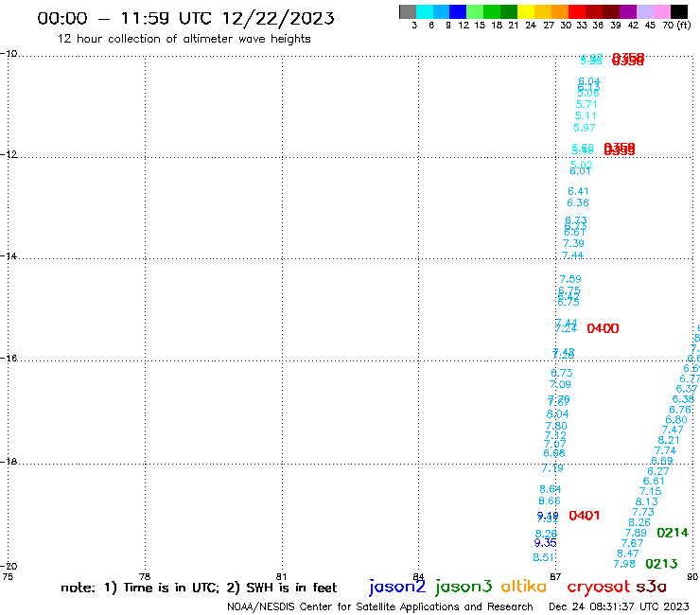Click wave height value 5.11

click(x=586, y=115)
